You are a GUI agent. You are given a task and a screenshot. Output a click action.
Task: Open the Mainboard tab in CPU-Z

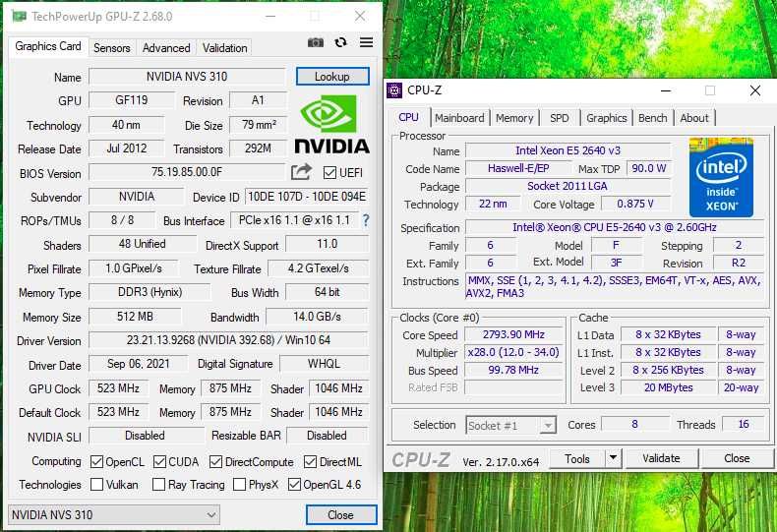tap(459, 118)
